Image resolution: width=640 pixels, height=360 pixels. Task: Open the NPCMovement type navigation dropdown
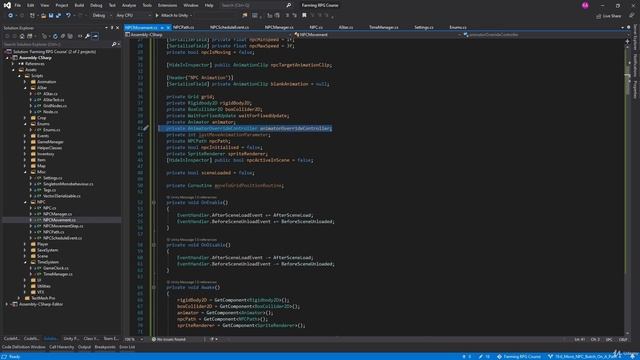coord(378,35)
